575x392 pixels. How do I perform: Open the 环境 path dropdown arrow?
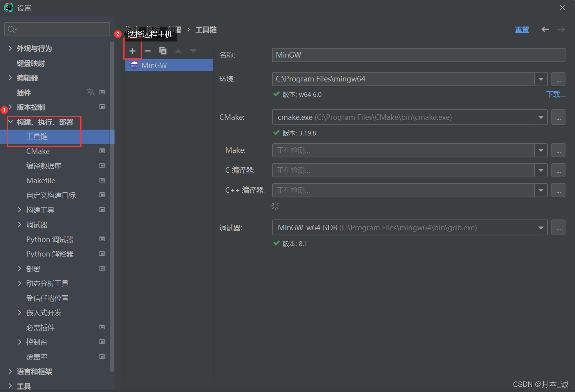[541, 79]
